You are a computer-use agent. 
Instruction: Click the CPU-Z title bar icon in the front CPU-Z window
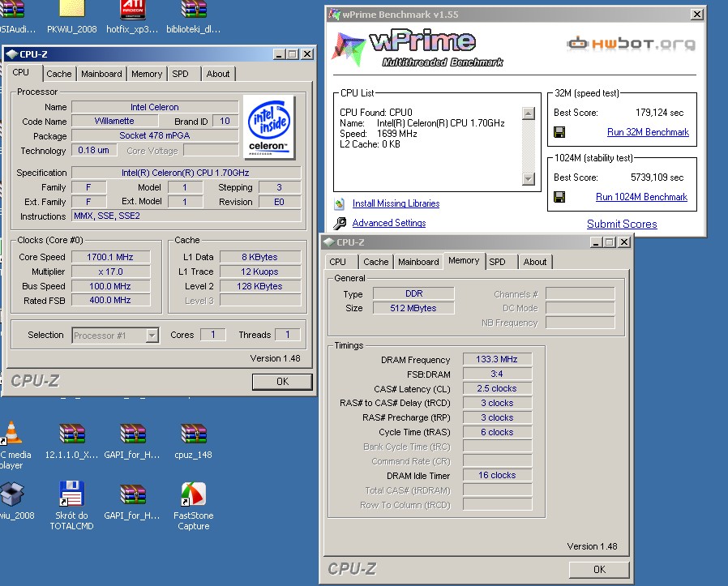[x=11, y=54]
